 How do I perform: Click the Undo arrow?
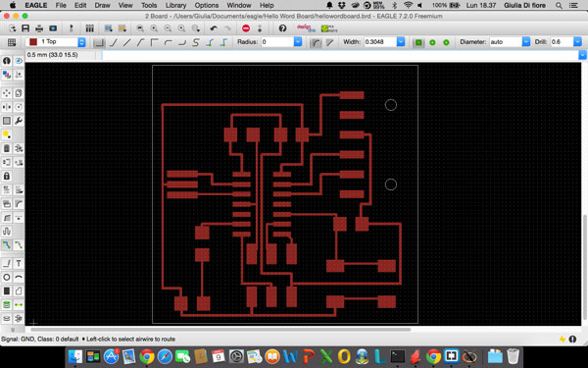point(214,28)
